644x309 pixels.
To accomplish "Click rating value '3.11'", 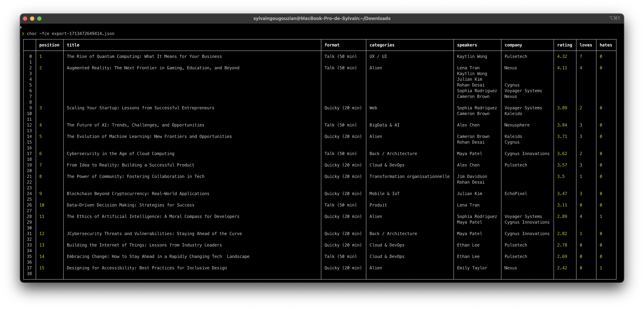I will click(562, 205).
